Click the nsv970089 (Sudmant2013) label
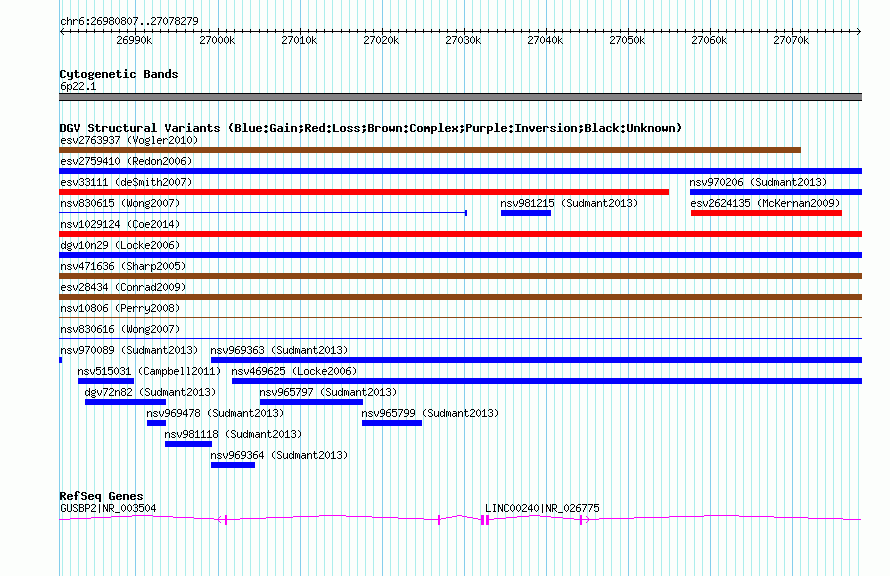 [x=129, y=350]
